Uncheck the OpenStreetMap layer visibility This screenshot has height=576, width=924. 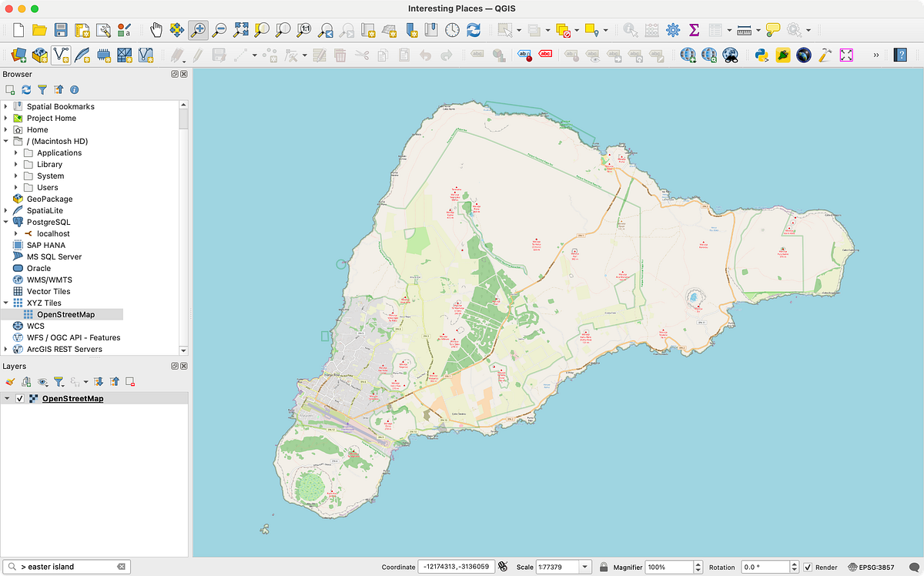point(19,398)
